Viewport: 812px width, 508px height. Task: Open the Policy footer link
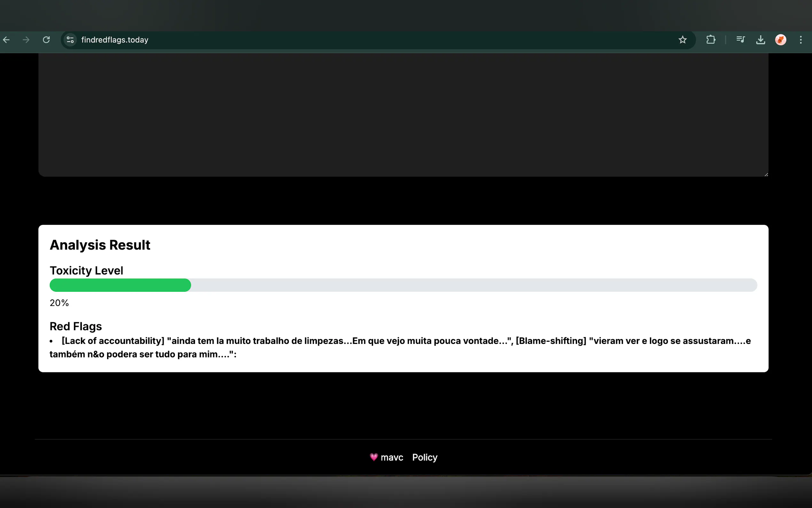click(x=425, y=457)
